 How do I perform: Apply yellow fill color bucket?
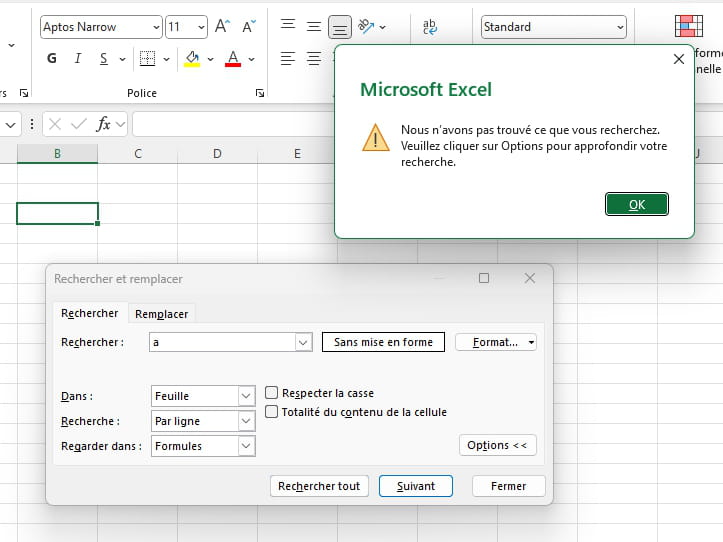point(192,59)
